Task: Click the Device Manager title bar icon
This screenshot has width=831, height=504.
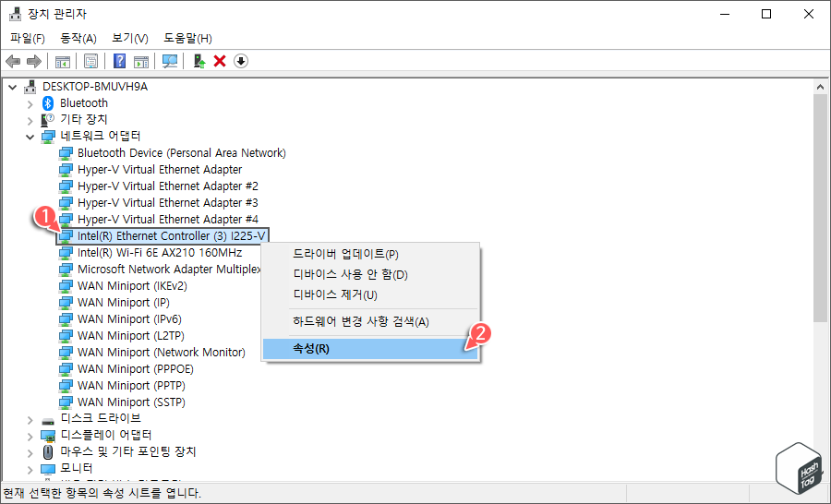Action: tap(16, 14)
